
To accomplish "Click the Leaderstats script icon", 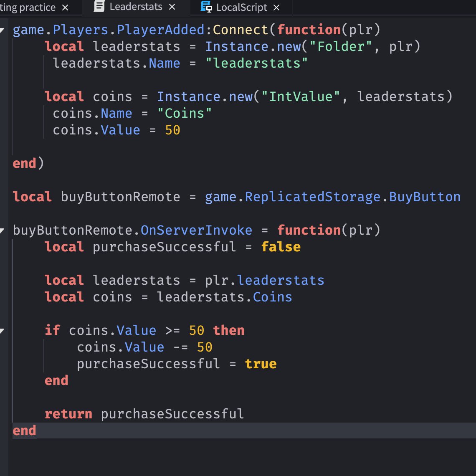I will (x=99, y=6).
